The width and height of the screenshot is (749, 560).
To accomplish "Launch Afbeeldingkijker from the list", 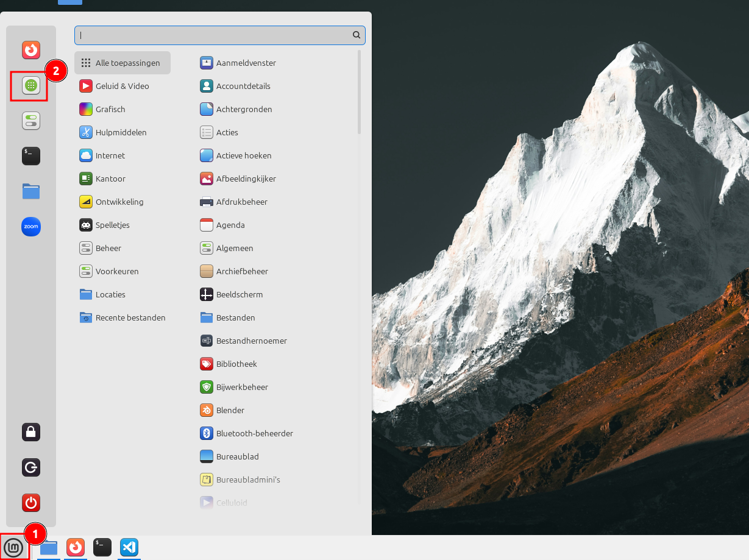I will pos(246,179).
